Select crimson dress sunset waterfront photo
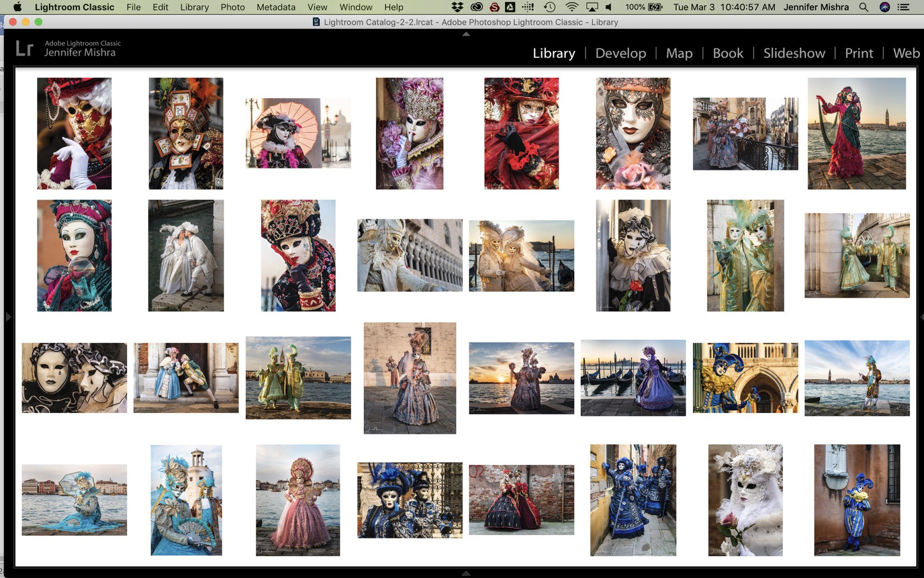 pyautogui.click(x=857, y=133)
